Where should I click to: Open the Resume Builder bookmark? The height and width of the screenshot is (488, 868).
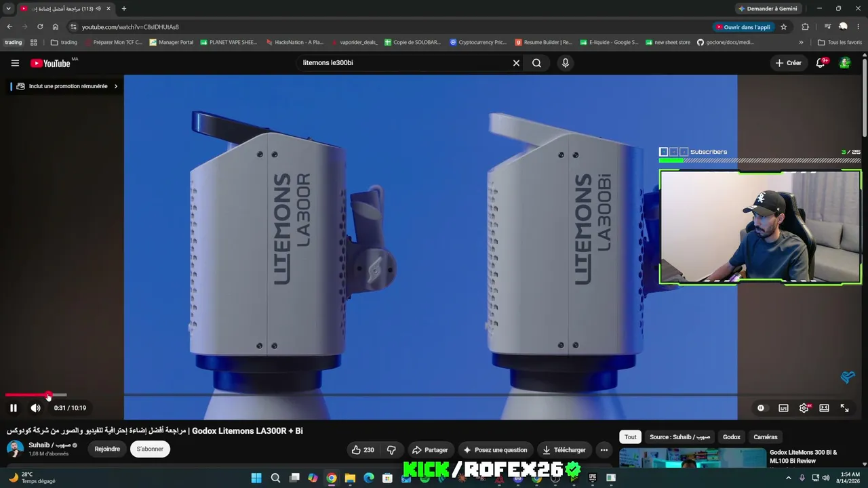tap(543, 42)
